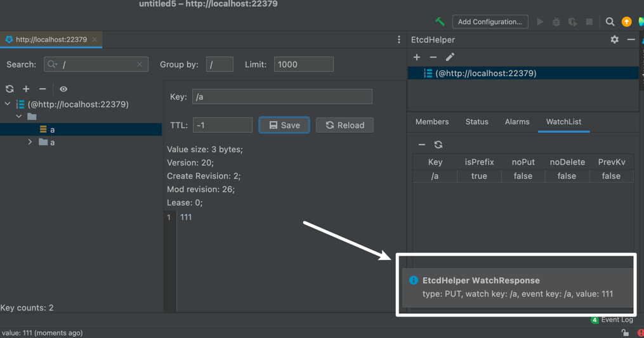Switch to the Alarms tab

[x=517, y=122]
